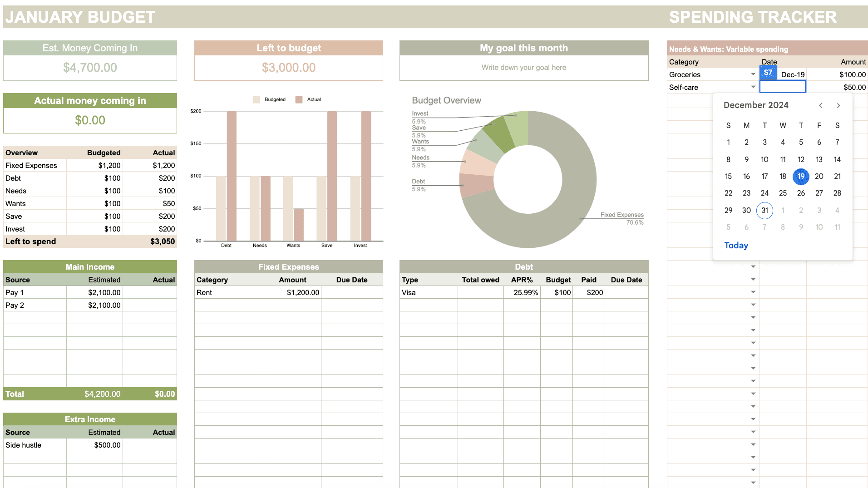
Task: Select December 19 in the calendar
Action: (x=801, y=176)
